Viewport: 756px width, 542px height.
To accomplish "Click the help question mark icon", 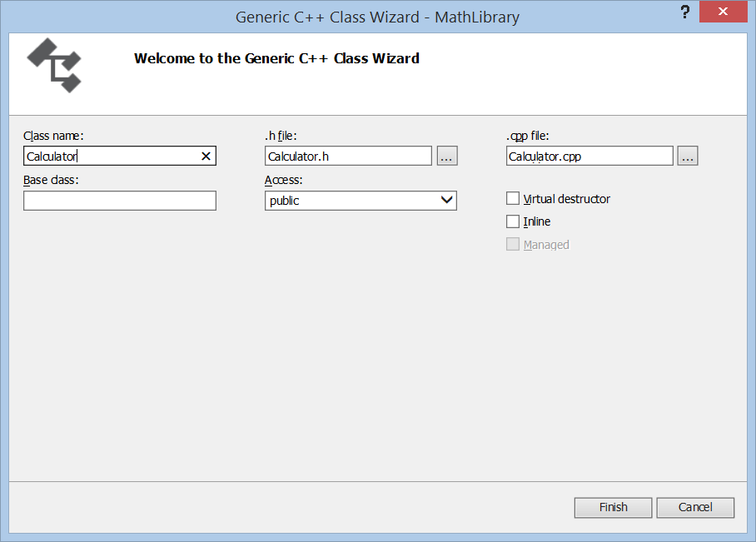I will tap(684, 12).
